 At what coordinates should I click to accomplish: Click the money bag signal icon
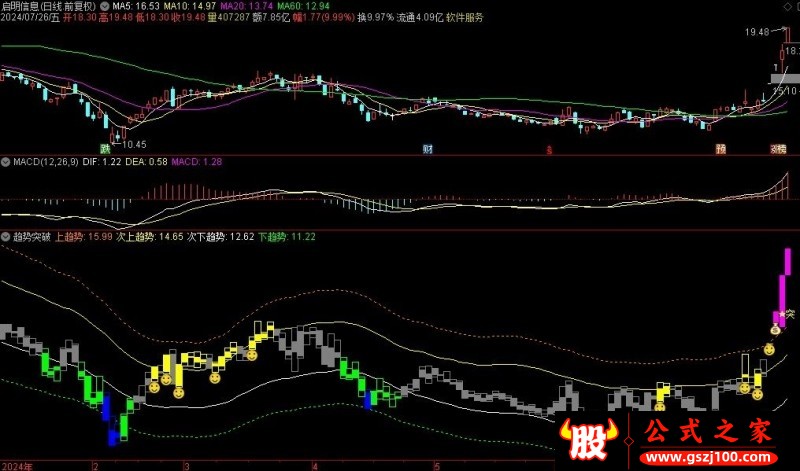(776, 331)
